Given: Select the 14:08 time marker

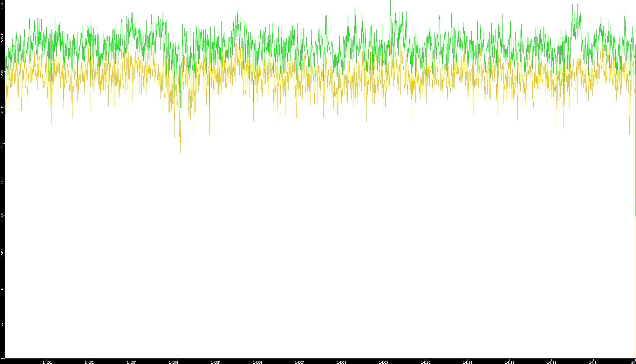Looking at the screenshot, I should click(x=341, y=362).
